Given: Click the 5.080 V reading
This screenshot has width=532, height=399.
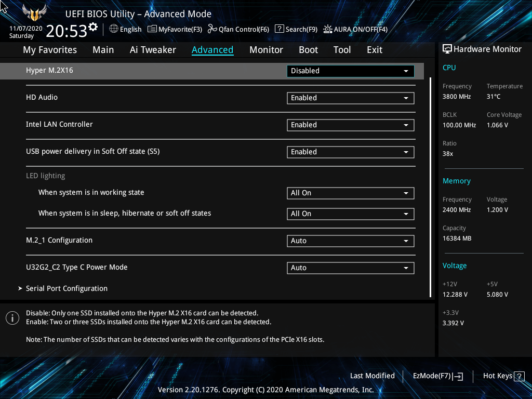Looking at the screenshot, I should click(x=497, y=295).
